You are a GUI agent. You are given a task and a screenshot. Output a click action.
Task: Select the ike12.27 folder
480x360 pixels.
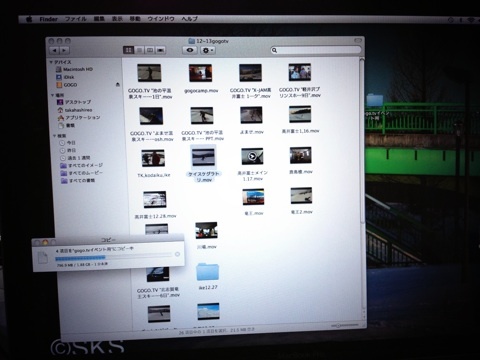208,276
